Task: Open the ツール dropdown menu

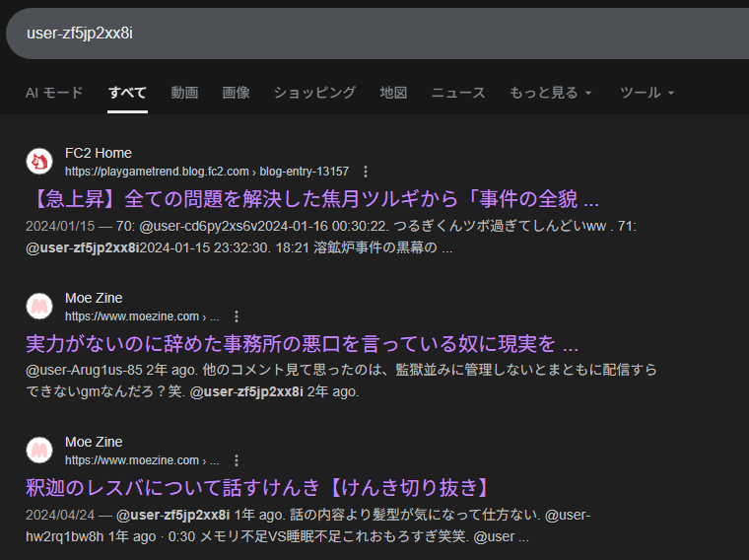Action: 647,93
